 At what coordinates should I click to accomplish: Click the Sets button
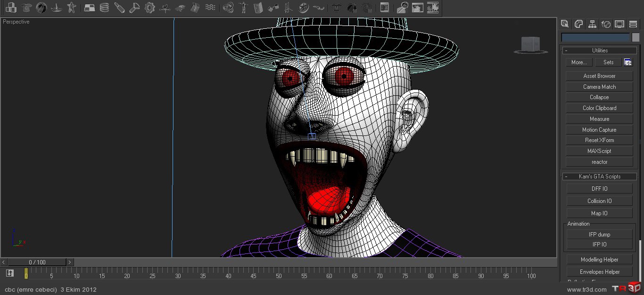[x=608, y=62]
